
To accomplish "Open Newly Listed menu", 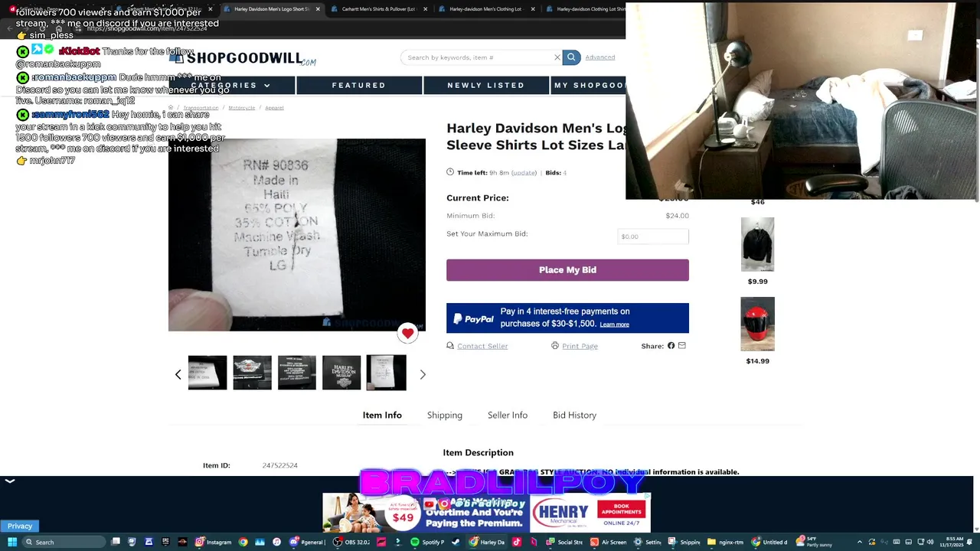I will coord(486,85).
